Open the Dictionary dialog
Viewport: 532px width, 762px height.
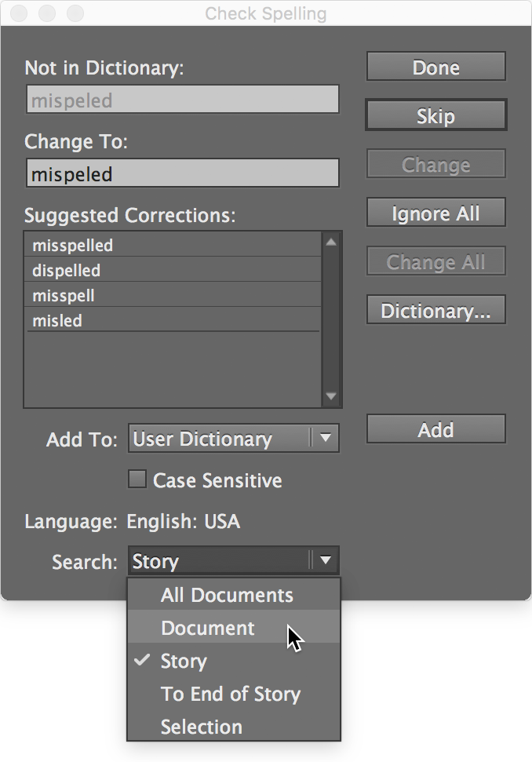[x=435, y=309]
